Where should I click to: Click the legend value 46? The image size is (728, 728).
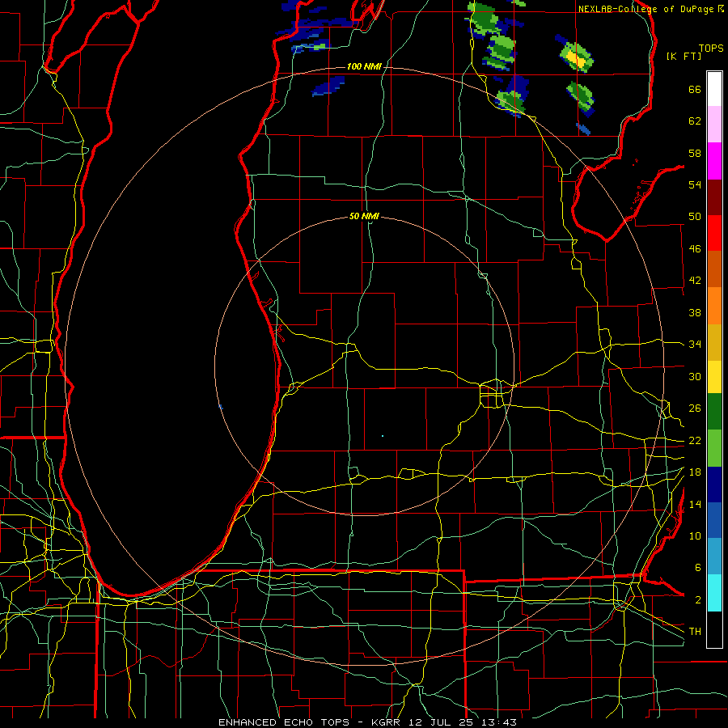pyautogui.click(x=695, y=249)
